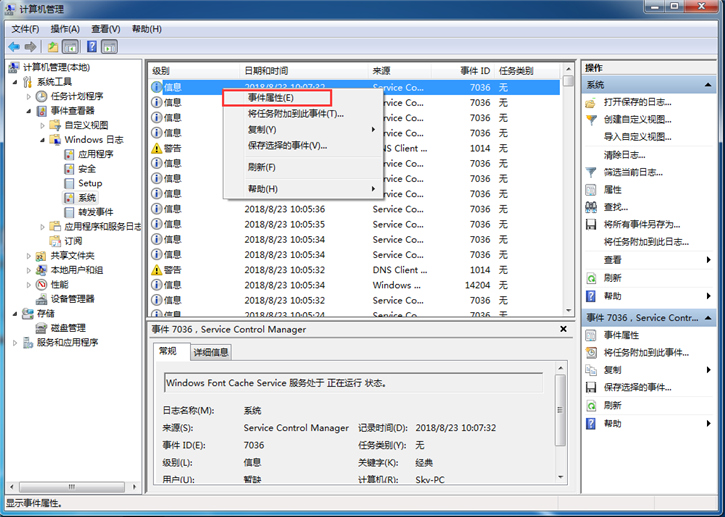This screenshot has height=517, width=725.
Task: Click the Task Scheduler clock icon
Action: pyautogui.click(x=42, y=96)
